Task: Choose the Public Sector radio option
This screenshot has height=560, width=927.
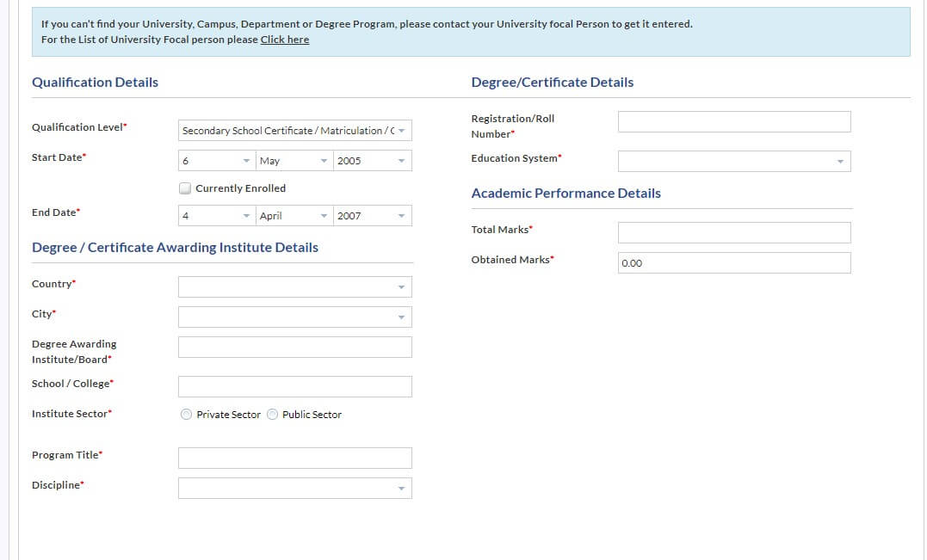Action: (x=273, y=415)
